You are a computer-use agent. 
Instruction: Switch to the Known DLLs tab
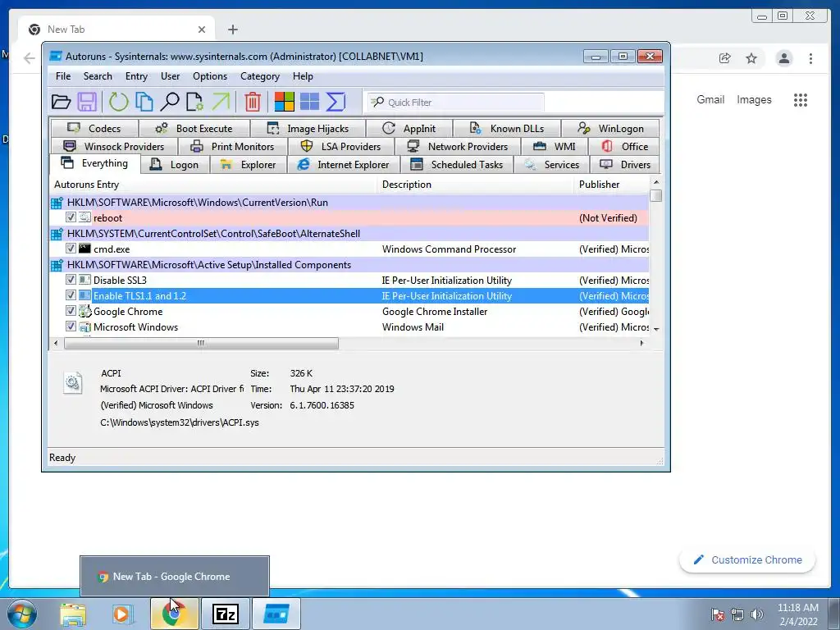click(507, 129)
